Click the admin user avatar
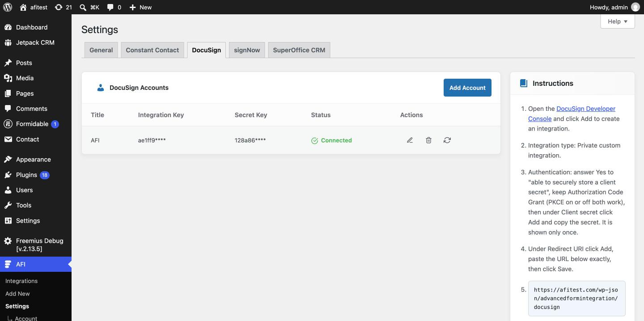 [x=636, y=7]
